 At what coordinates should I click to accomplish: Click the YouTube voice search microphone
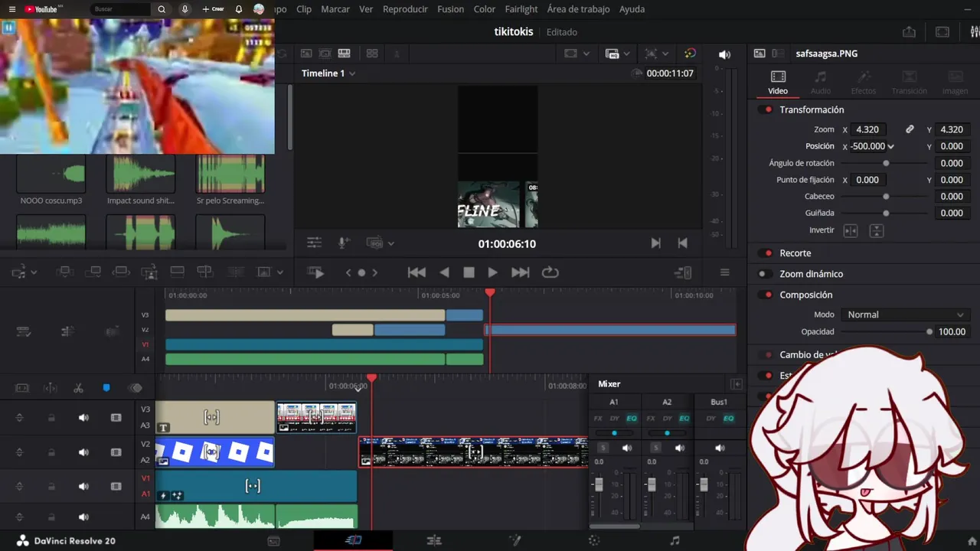pyautogui.click(x=185, y=9)
